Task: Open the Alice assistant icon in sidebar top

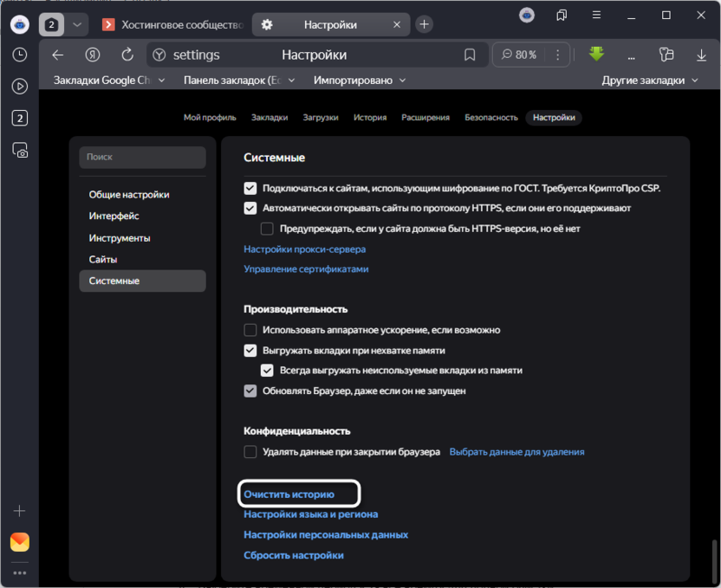Action: [x=20, y=24]
